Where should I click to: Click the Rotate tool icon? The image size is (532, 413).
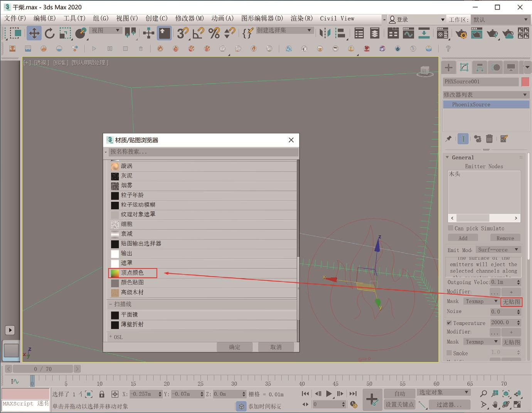click(50, 34)
